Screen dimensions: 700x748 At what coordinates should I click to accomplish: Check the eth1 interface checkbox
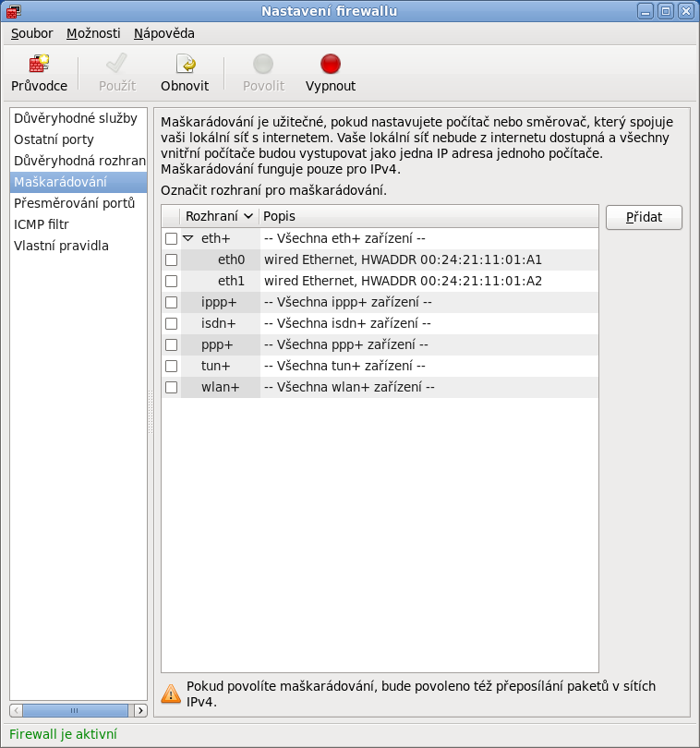(x=171, y=281)
